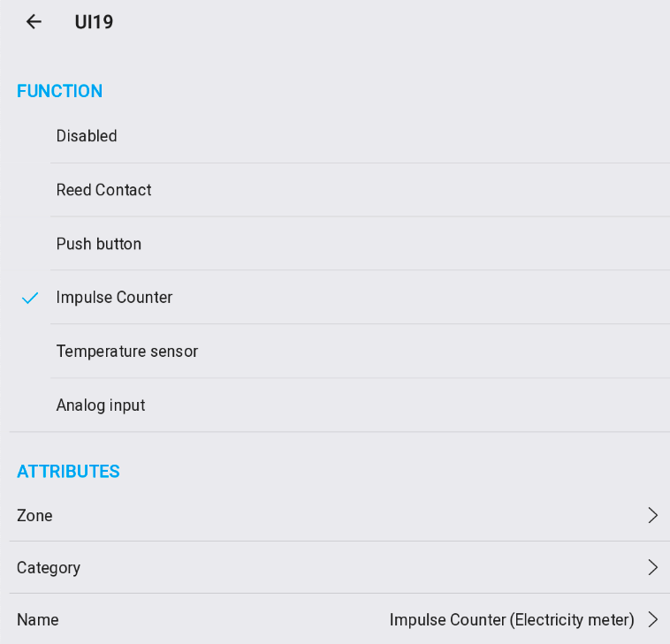Image resolution: width=670 pixels, height=644 pixels.
Task: Select the Disabled function option
Action: click(x=87, y=136)
